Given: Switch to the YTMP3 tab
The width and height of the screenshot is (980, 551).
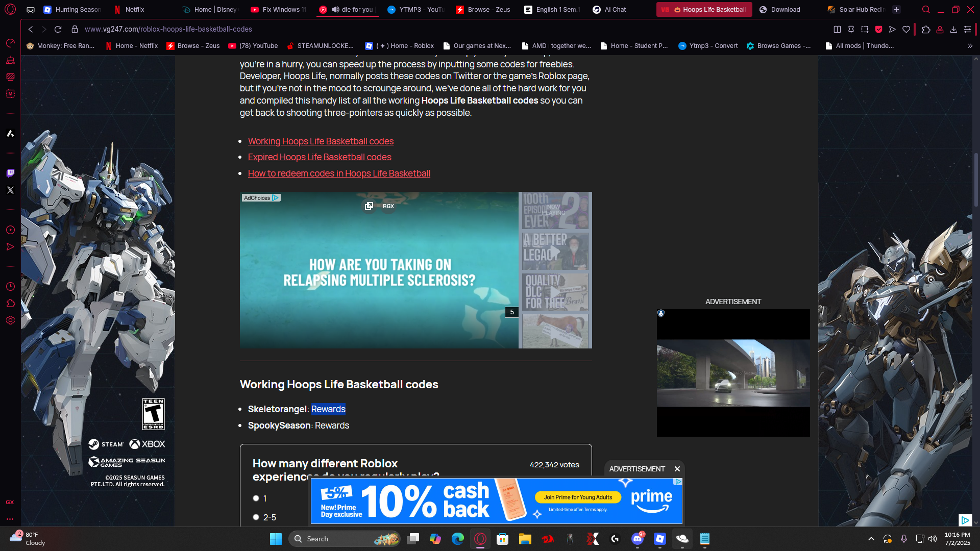Looking at the screenshot, I should [x=415, y=10].
